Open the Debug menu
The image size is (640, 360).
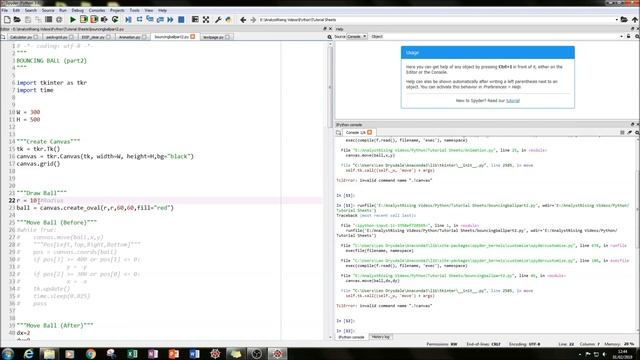pyautogui.click(x=78, y=10)
